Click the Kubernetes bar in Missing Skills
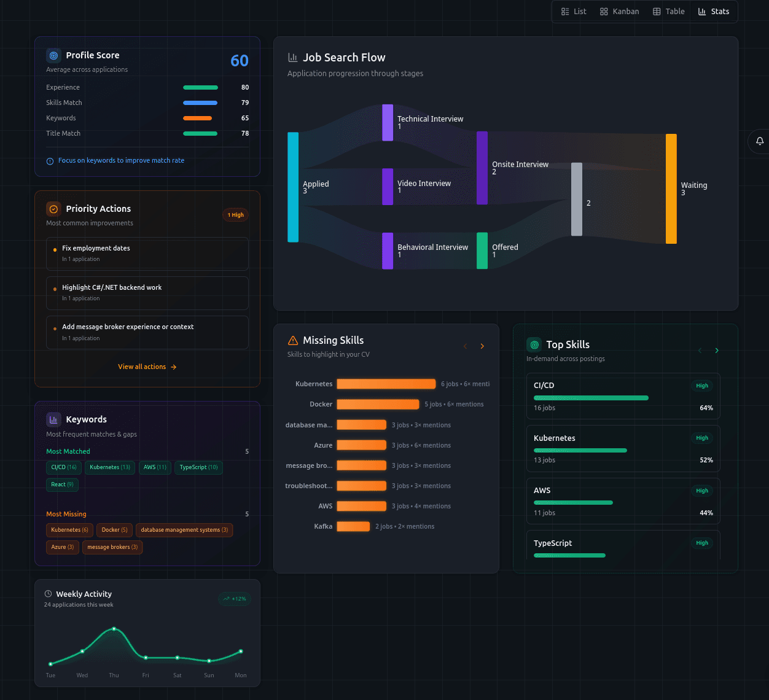Image resolution: width=769 pixels, height=700 pixels. 386,384
